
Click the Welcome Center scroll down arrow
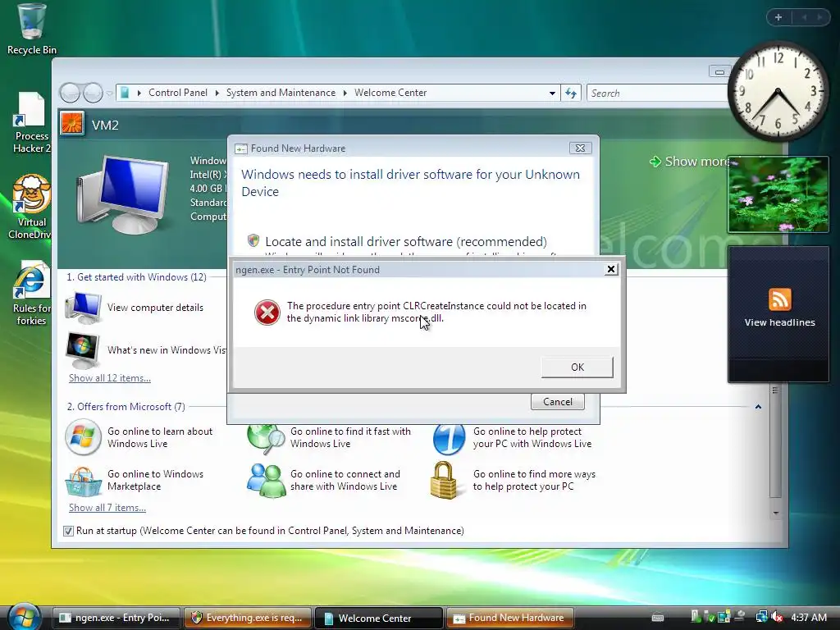(x=776, y=514)
